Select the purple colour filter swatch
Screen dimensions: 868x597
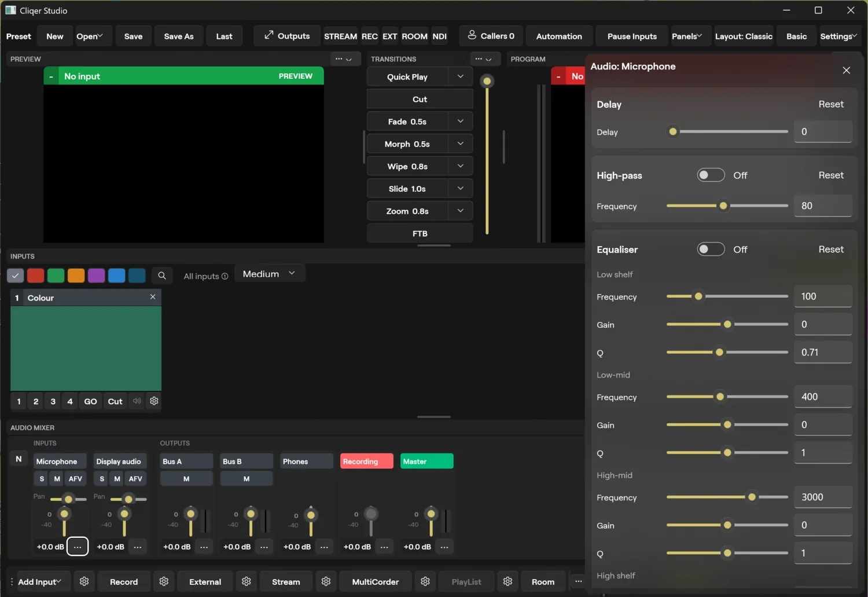[96, 276]
